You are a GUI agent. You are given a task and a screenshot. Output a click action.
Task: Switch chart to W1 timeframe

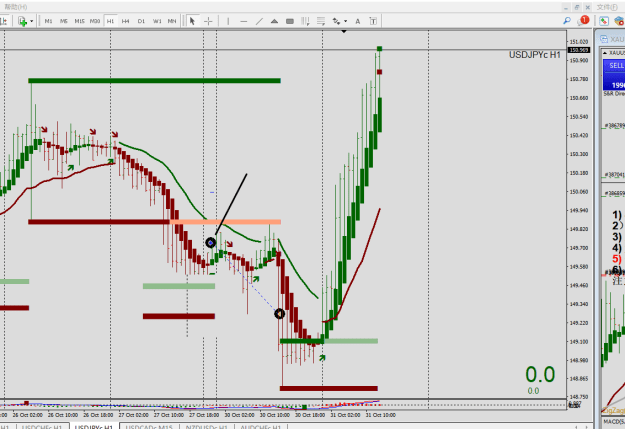click(157, 21)
